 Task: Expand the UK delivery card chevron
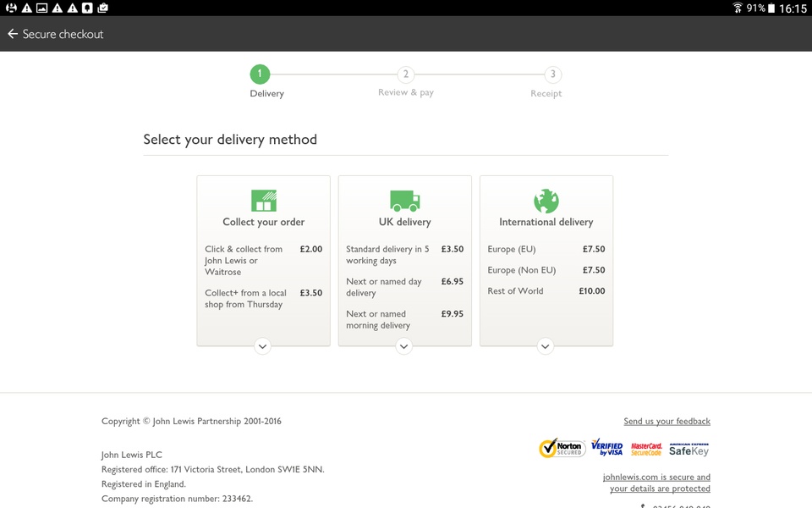(404, 346)
